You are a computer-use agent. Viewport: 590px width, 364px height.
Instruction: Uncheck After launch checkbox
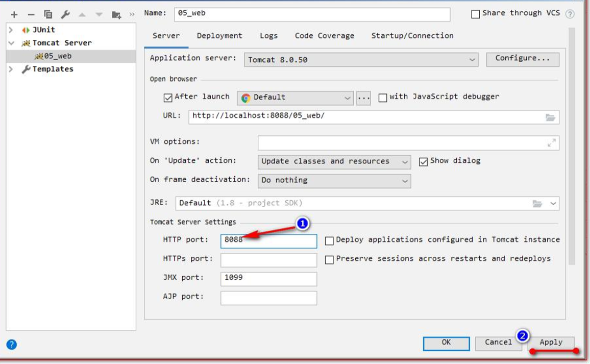(x=168, y=98)
